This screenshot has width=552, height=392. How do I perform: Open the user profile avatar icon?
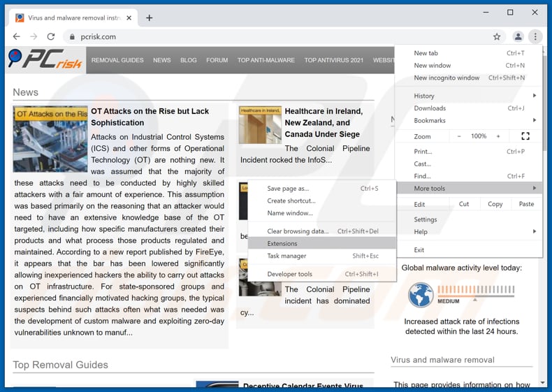click(518, 36)
